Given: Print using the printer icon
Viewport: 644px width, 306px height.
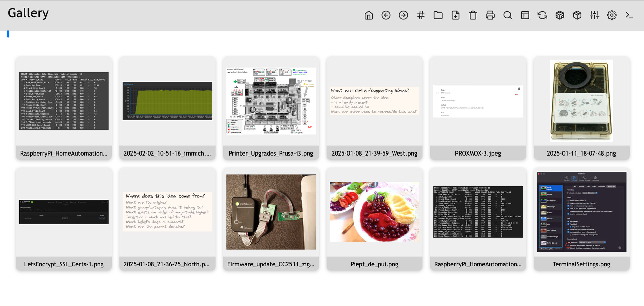Looking at the screenshot, I should (x=490, y=15).
